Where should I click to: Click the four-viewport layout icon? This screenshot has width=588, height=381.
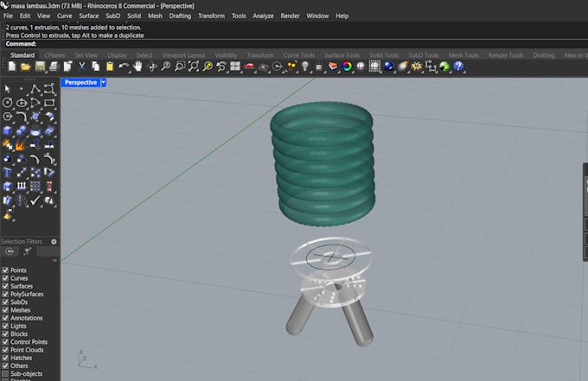coord(235,67)
